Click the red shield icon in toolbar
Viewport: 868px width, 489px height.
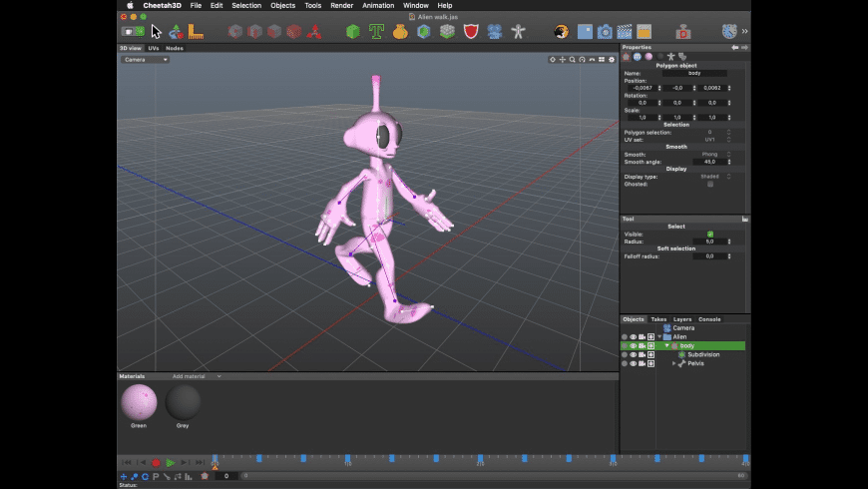[471, 31]
